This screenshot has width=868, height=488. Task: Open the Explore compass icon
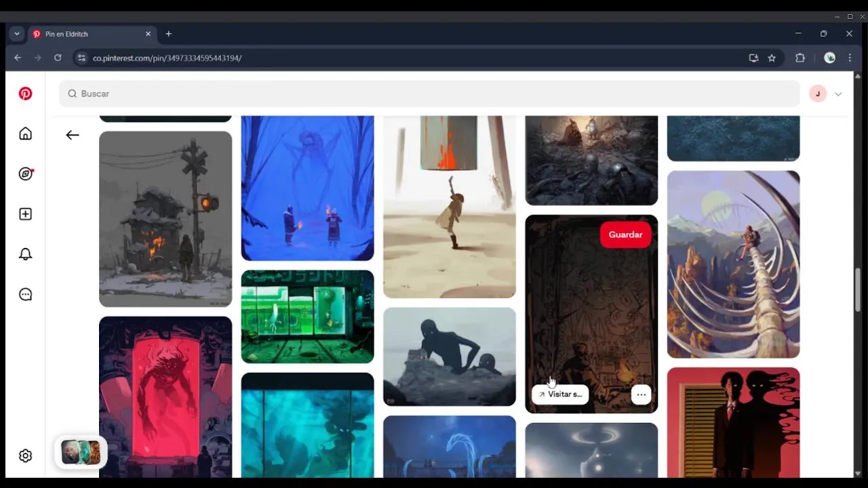25,174
